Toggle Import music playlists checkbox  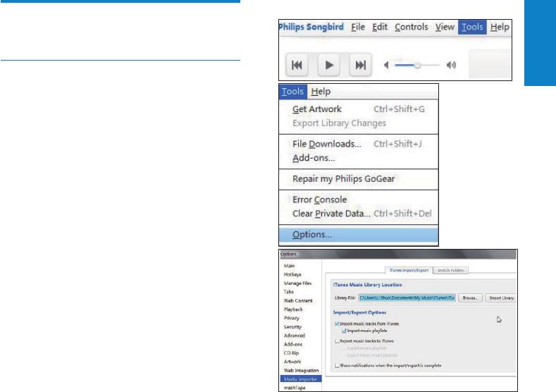(x=344, y=331)
